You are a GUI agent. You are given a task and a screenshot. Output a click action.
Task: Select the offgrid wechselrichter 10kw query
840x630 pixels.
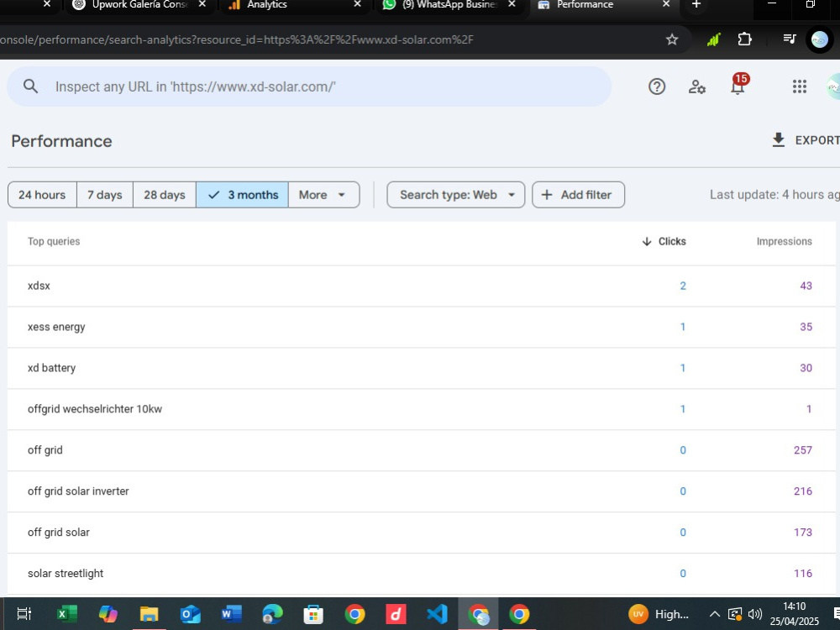[421, 409]
